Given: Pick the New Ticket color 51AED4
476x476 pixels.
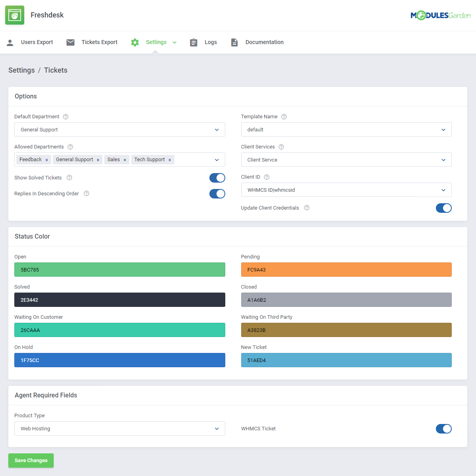Looking at the screenshot, I should [x=346, y=360].
